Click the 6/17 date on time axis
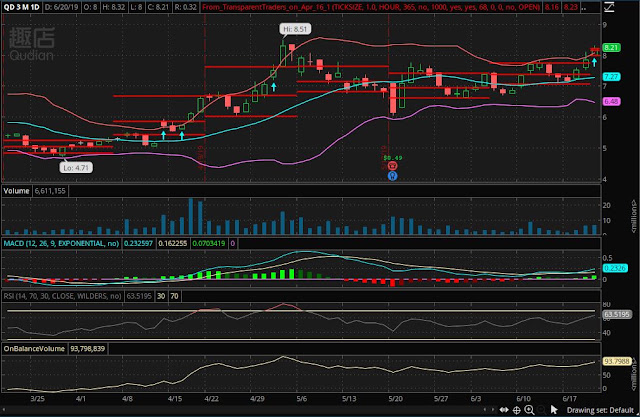The width and height of the screenshot is (640, 417). [569, 398]
